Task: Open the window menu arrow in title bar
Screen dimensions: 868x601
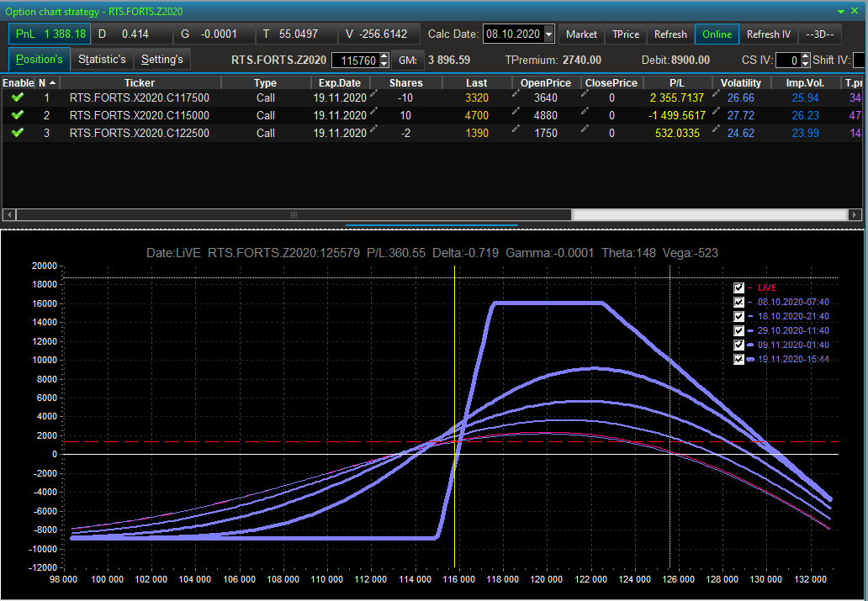Action: (x=842, y=11)
